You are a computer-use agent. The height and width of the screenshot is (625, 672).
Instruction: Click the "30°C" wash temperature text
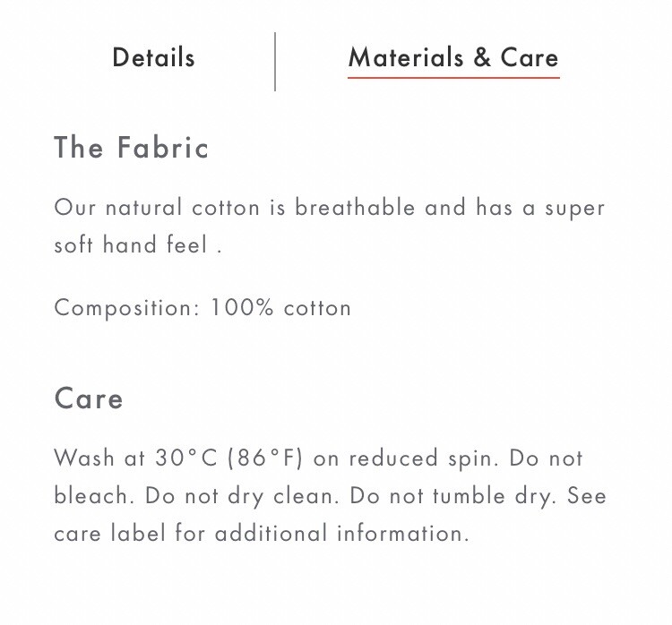186,458
